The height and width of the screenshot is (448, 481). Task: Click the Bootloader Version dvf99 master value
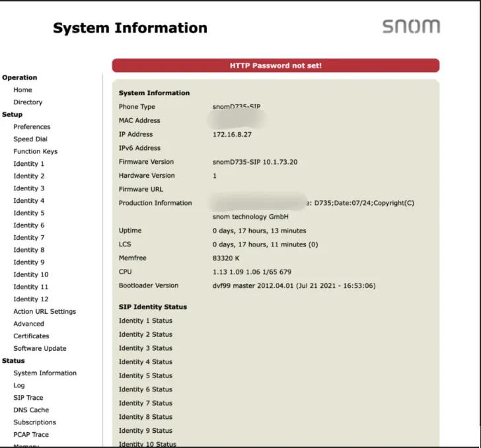[x=294, y=285]
